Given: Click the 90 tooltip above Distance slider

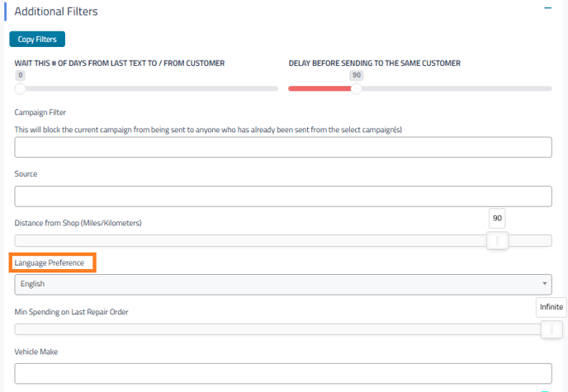Looking at the screenshot, I should [x=497, y=218].
